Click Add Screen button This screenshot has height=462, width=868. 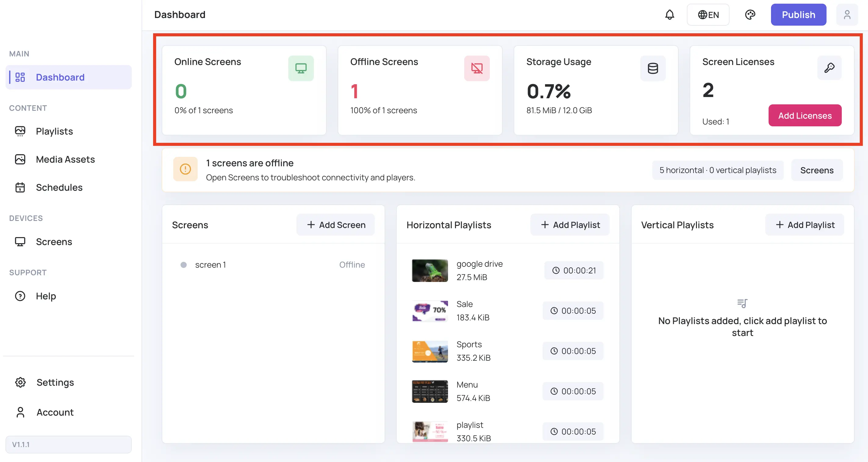(x=335, y=225)
